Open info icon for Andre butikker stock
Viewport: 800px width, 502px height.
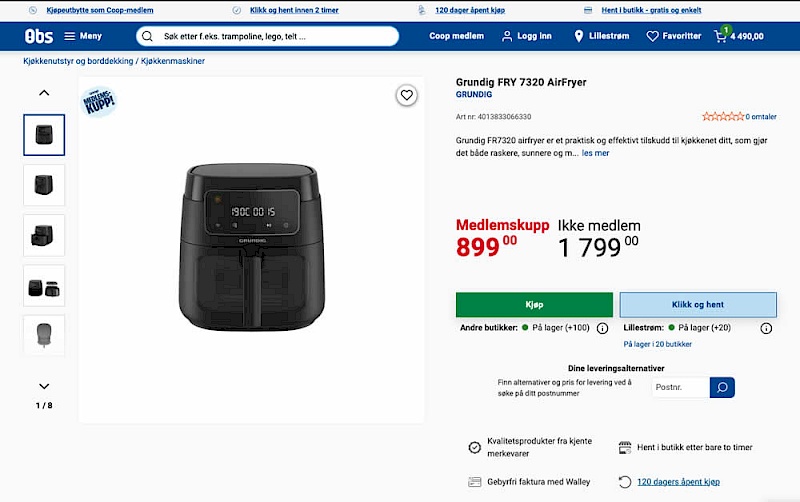click(x=602, y=328)
